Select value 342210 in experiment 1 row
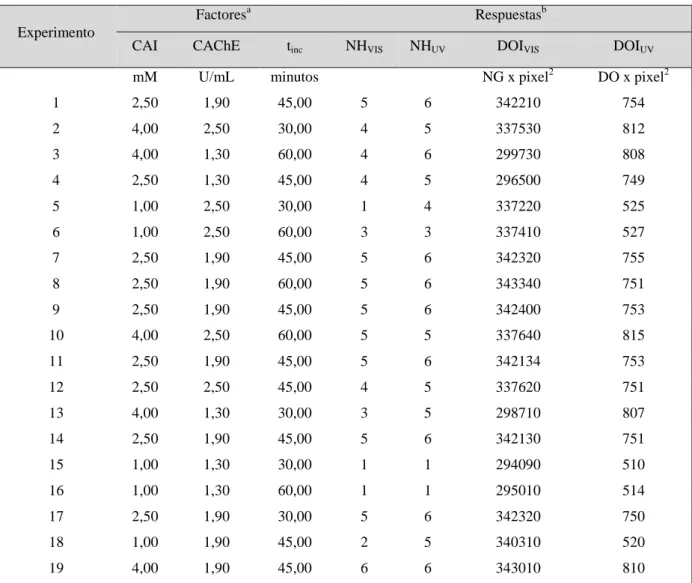This screenshot has width=692, height=583. pos(518,102)
